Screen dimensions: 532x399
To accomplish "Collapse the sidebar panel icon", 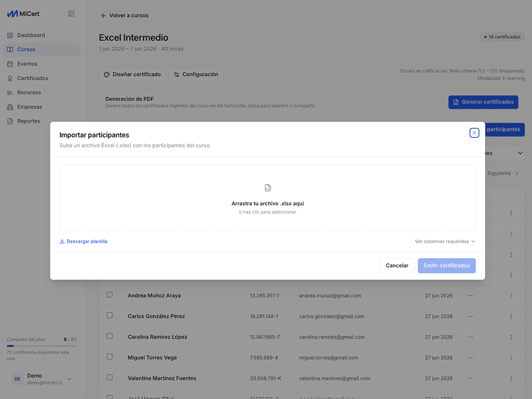I will pyautogui.click(x=71, y=13).
